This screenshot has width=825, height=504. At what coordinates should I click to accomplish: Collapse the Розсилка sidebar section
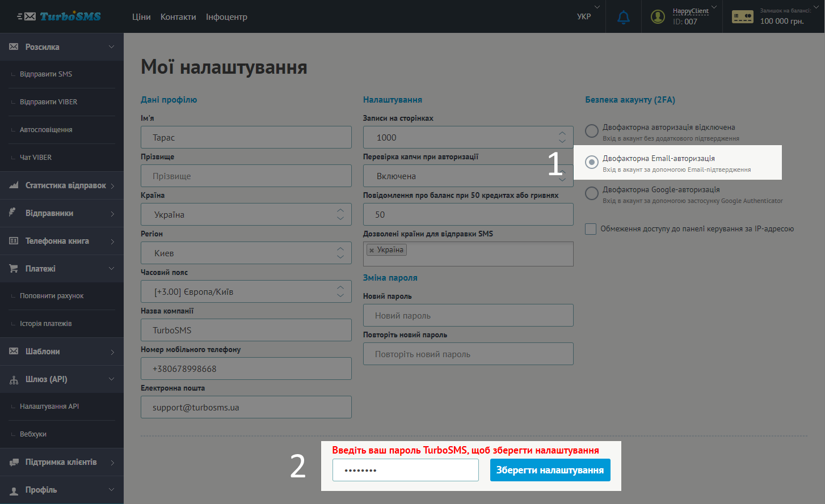click(112, 47)
